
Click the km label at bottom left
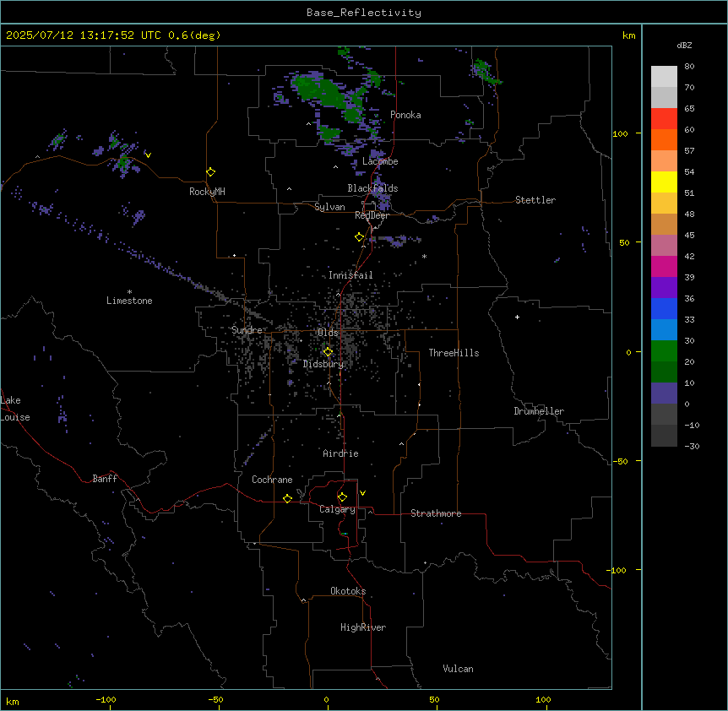click(x=13, y=701)
